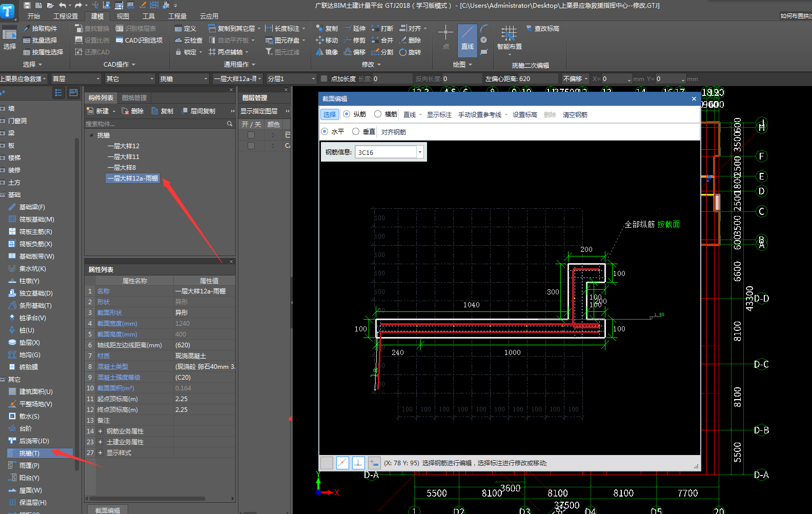Select the 镜像 mirror tool
The height and width of the screenshot is (514, 812).
327,52
